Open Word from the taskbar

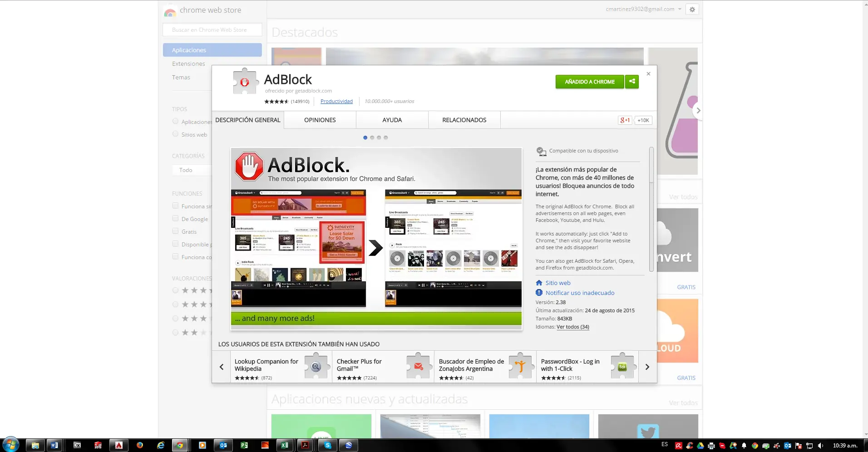(x=54, y=445)
